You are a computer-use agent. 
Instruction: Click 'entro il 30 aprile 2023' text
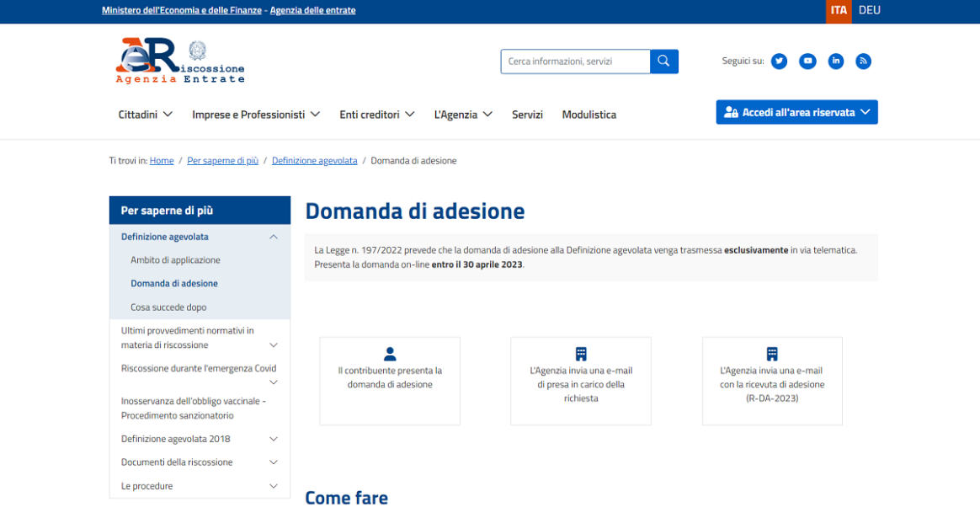click(x=477, y=264)
